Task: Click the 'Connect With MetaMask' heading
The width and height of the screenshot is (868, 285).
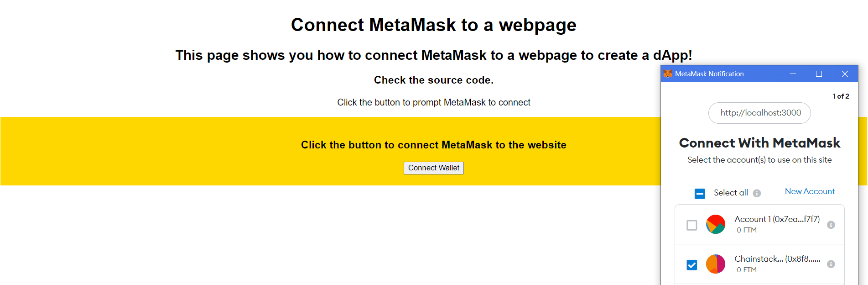Action: (x=759, y=143)
